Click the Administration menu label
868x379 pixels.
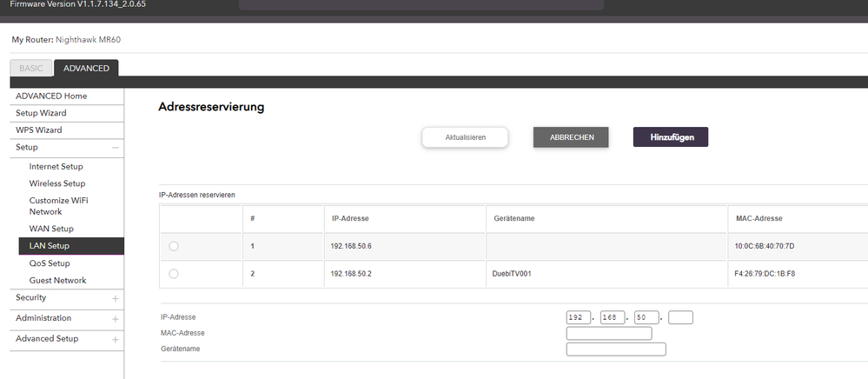point(43,318)
